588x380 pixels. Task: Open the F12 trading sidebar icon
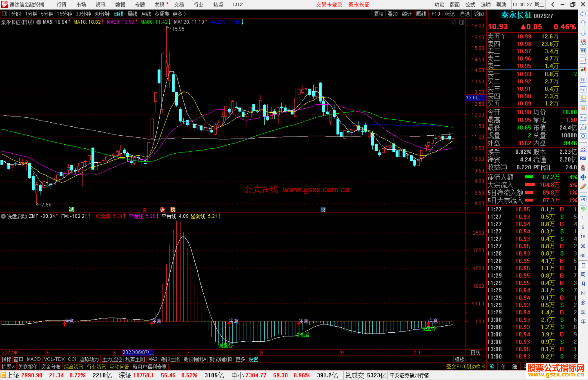coord(583,118)
